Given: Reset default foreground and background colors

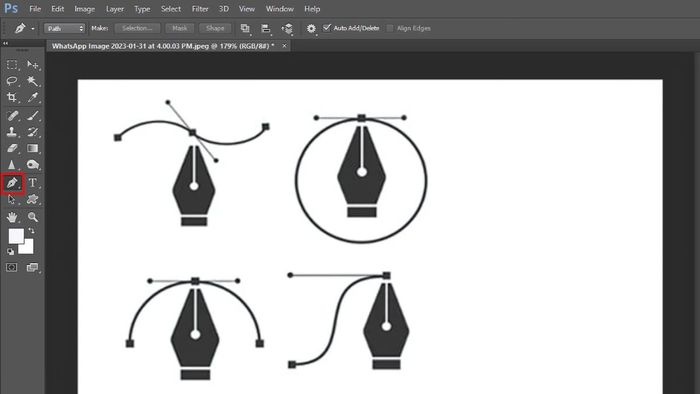Looking at the screenshot, I should [10, 252].
